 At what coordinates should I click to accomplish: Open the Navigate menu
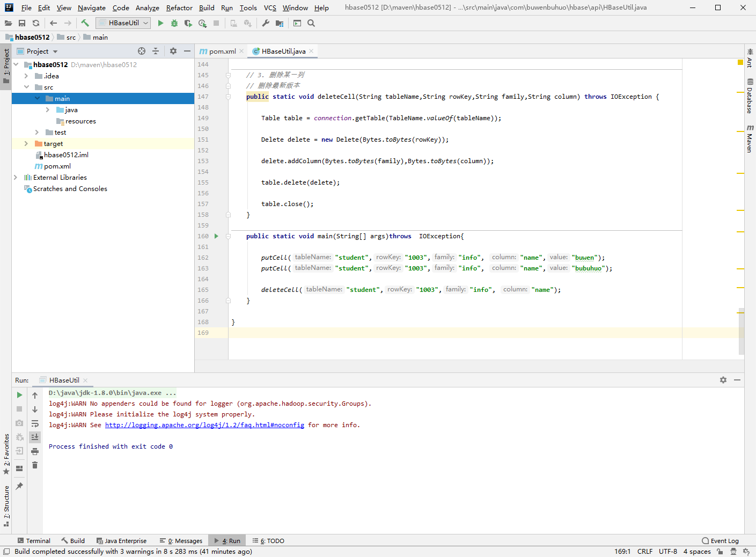tap(92, 8)
